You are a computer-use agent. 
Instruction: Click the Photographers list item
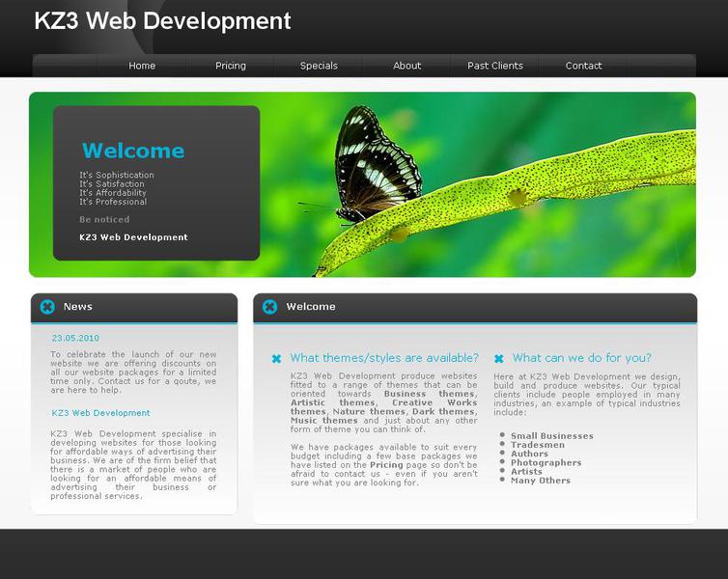(x=546, y=462)
